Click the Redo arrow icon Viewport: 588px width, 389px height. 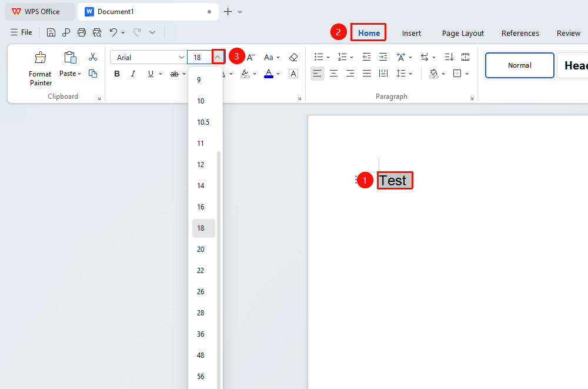click(137, 32)
